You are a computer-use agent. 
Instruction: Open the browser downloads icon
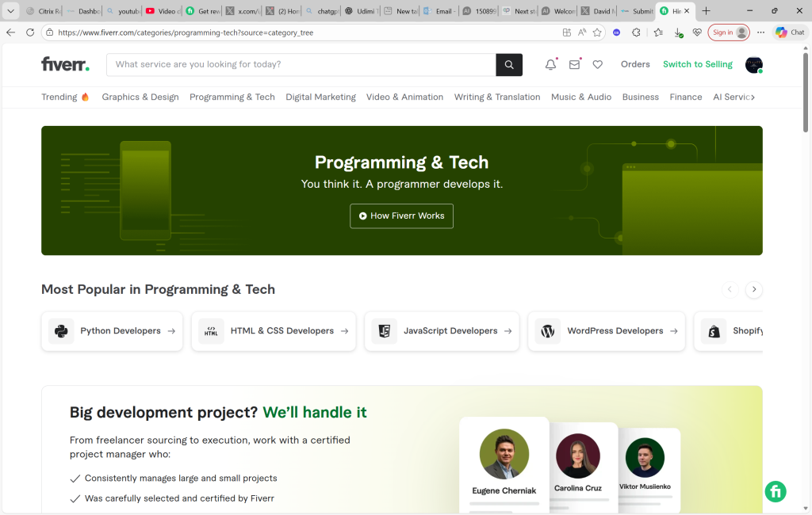tap(678, 32)
